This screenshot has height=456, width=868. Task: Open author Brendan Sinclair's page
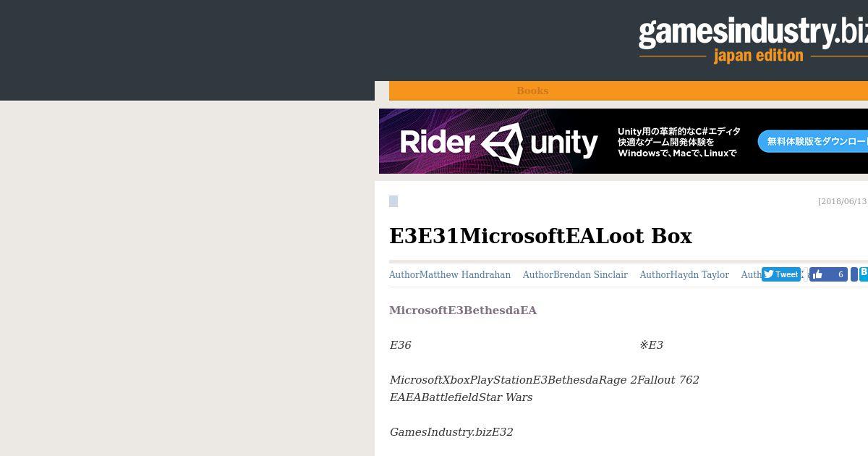[x=575, y=275]
